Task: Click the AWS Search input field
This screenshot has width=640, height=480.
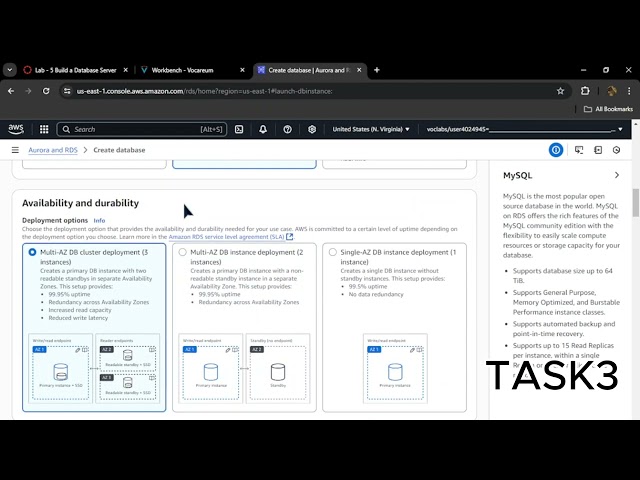Action: (142, 129)
